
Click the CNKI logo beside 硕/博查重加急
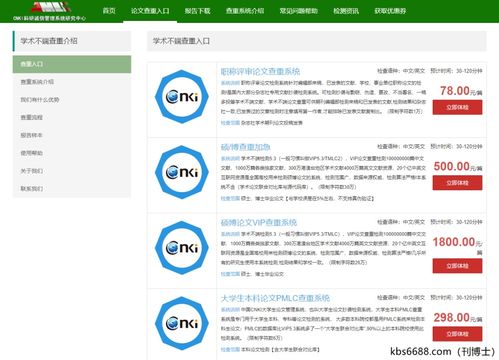[x=182, y=172]
